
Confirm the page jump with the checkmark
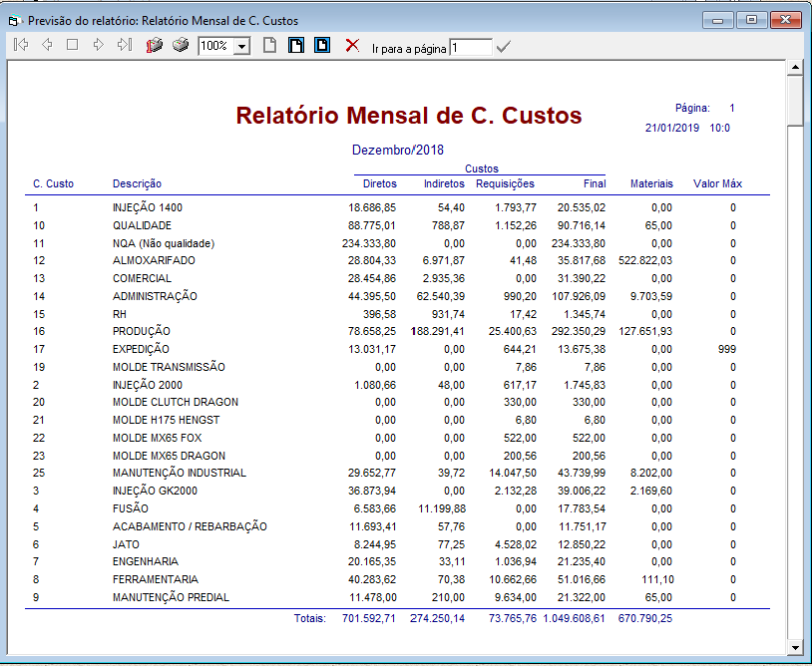(503, 47)
